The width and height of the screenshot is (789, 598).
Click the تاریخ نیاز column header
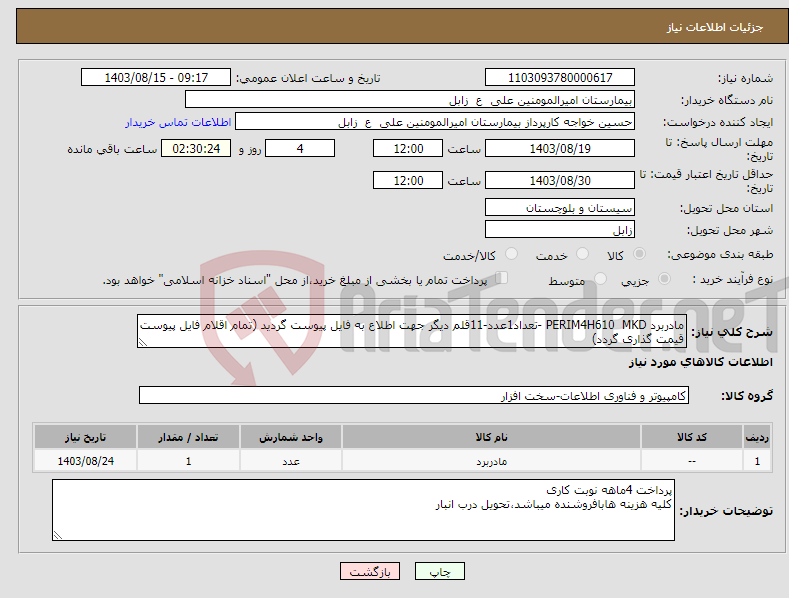click(86, 437)
